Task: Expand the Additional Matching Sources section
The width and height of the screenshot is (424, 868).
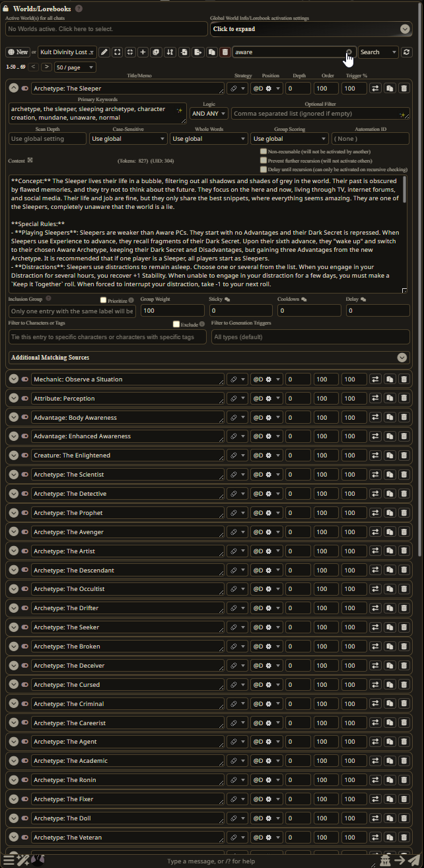Action: (209, 357)
